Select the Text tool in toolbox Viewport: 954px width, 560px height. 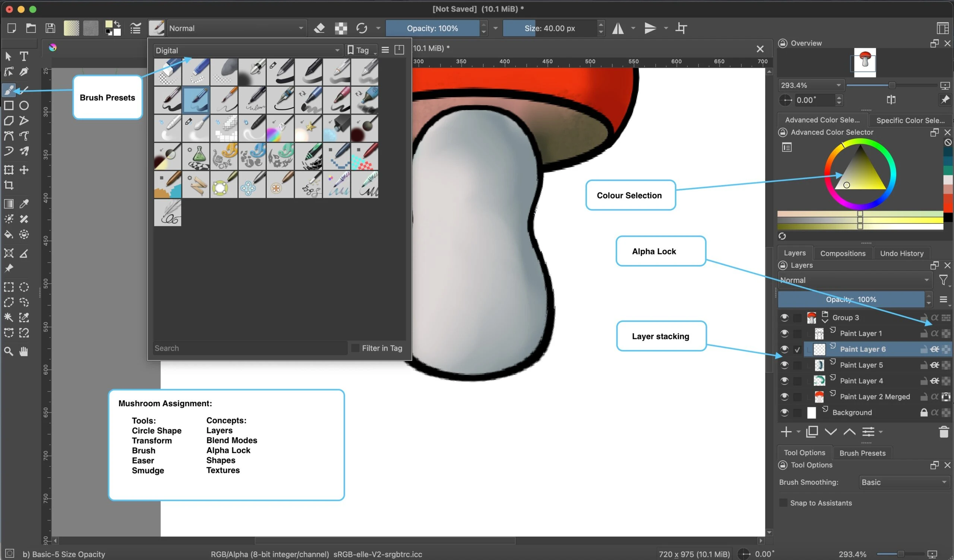(24, 56)
